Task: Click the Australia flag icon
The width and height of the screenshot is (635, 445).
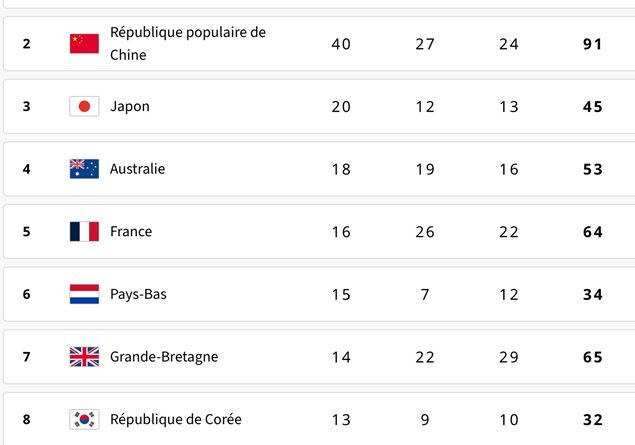Action: click(84, 169)
